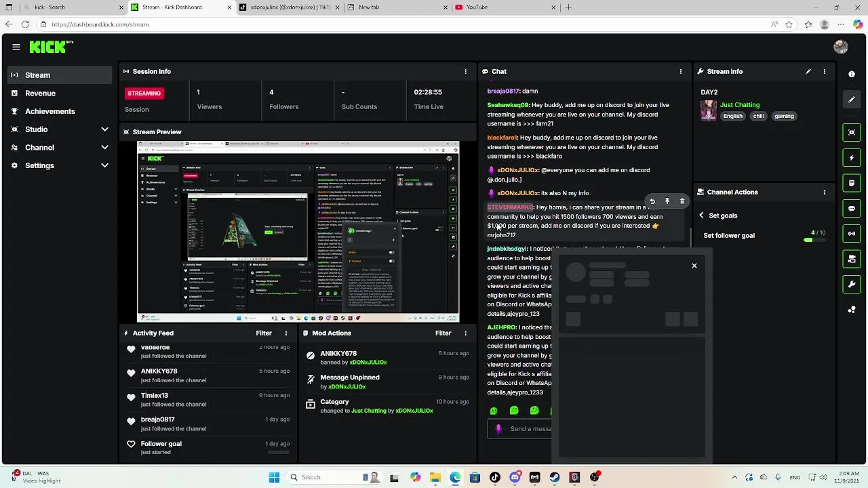Screen dimensions: 868x488
Task: Toggle the lightning bolt panel icon
Action: 852,158
